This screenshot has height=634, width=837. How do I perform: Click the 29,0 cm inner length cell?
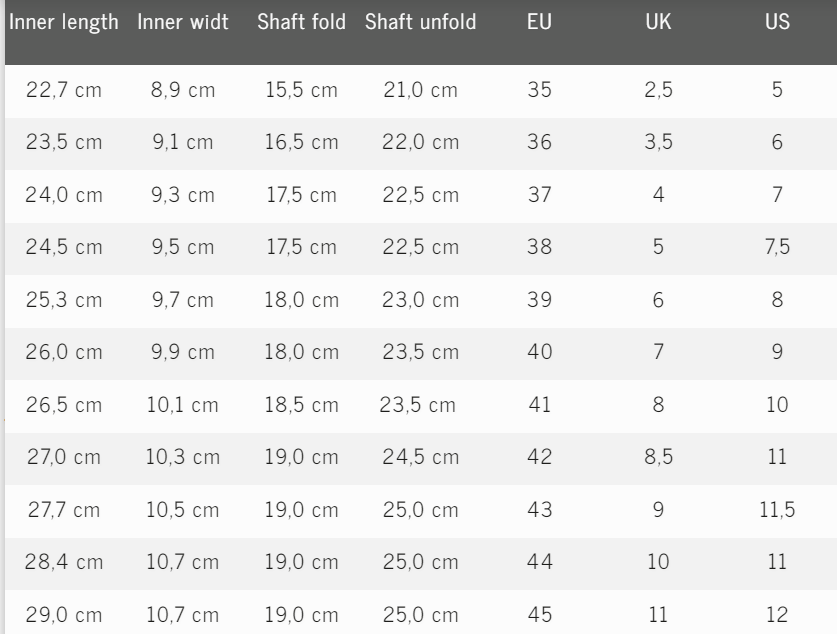click(x=64, y=614)
